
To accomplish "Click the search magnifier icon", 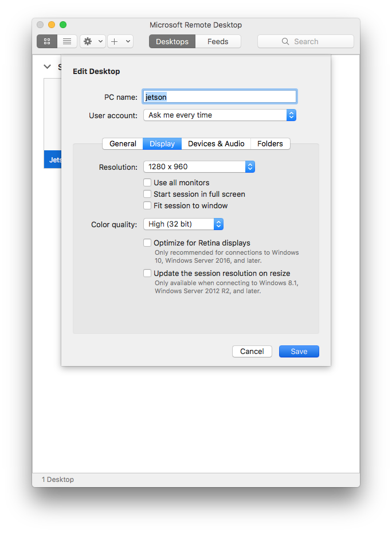I will point(285,41).
